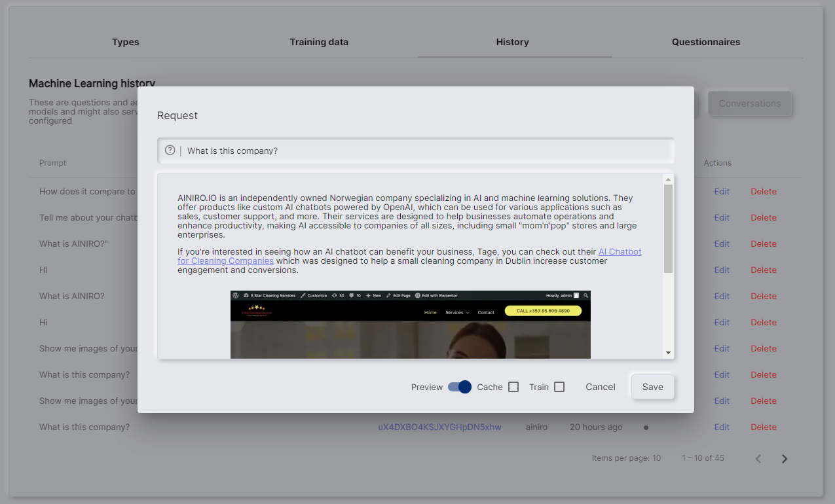Image resolution: width=835 pixels, height=504 pixels.
Task: Enable the Cache checkbox
Action: click(513, 387)
